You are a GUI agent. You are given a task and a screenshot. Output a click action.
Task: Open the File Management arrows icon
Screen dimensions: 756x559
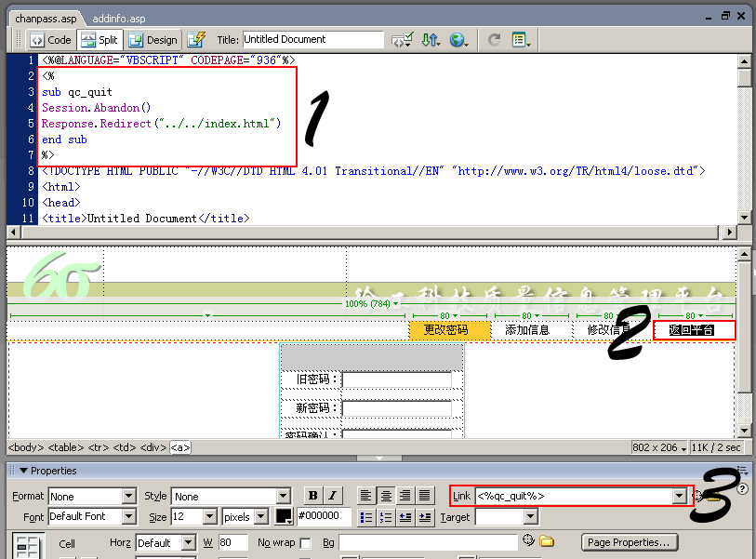(430, 40)
